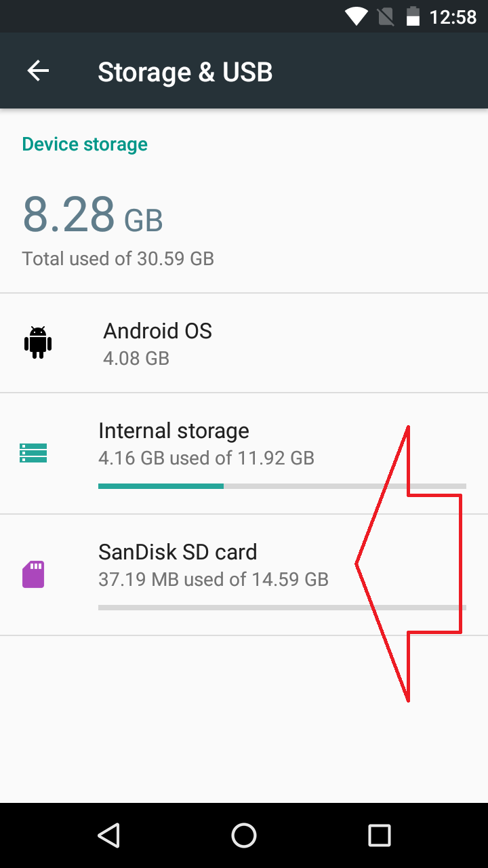Tap the Device storage section heading

click(x=84, y=144)
